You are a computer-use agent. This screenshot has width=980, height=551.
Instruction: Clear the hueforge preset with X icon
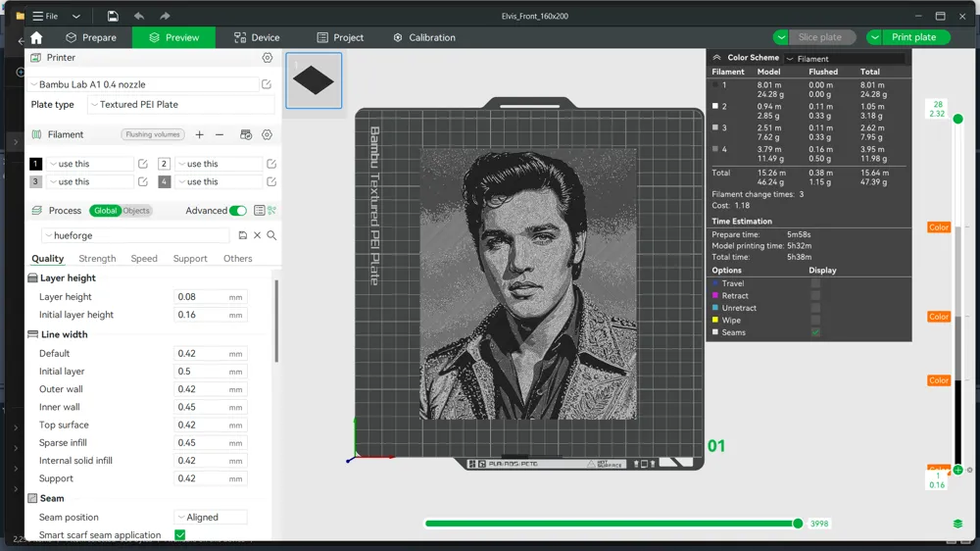tap(257, 235)
